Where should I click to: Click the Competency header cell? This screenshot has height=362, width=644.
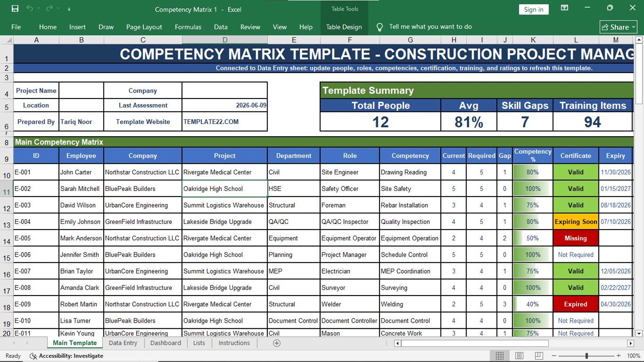[x=410, y=156]
